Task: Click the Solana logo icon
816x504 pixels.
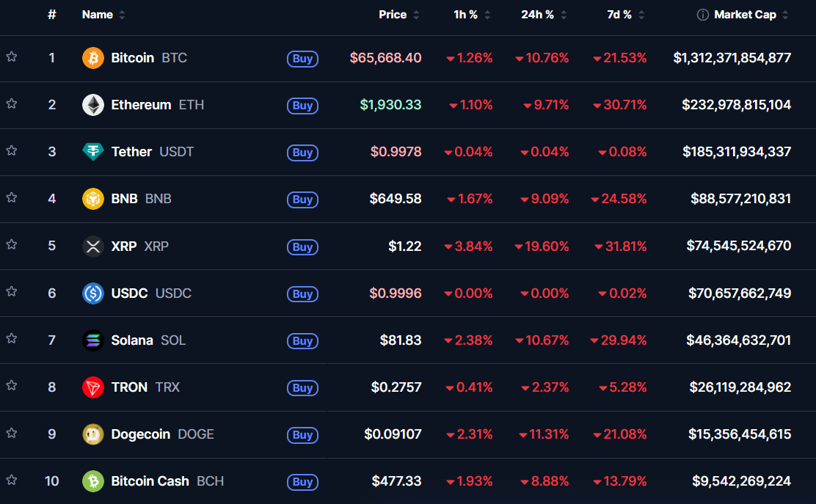Action: (x=93, y=340)
